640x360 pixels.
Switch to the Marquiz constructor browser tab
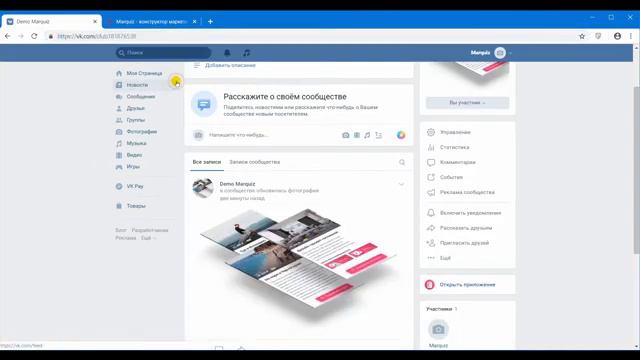[151, 21]
